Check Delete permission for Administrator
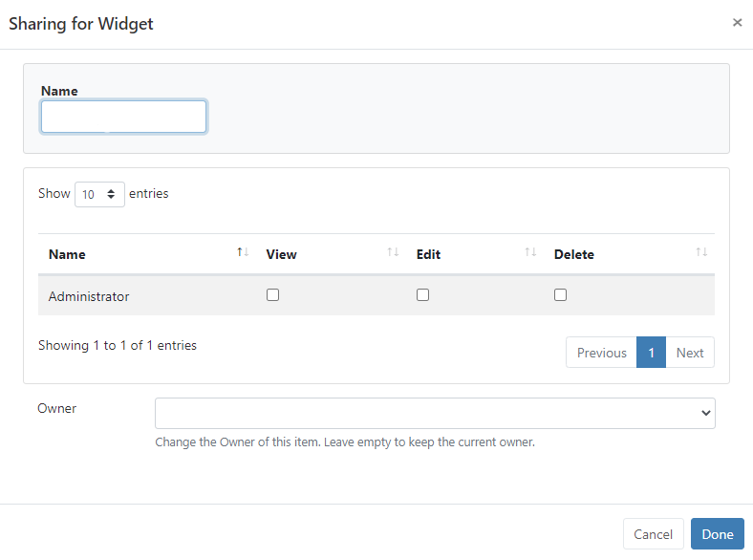Screen dimensions: 753x560 click(x=560, y=295)
